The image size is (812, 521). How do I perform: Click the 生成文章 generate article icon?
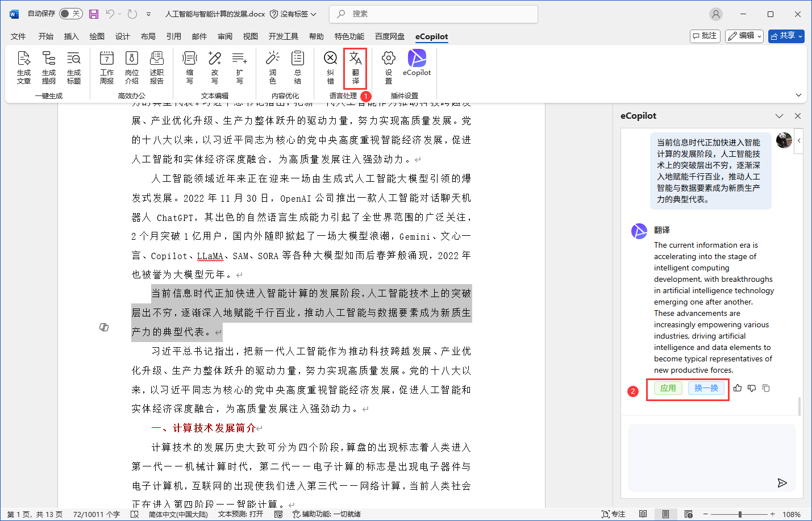click(x=24, y=67)
